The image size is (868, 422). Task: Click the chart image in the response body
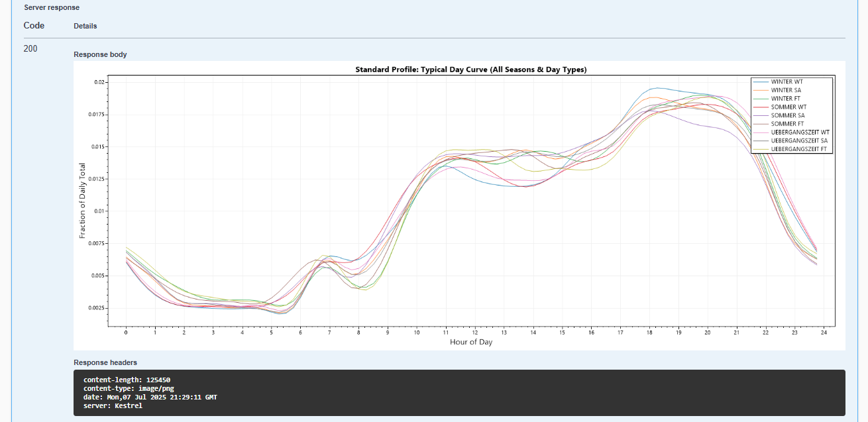459,205
